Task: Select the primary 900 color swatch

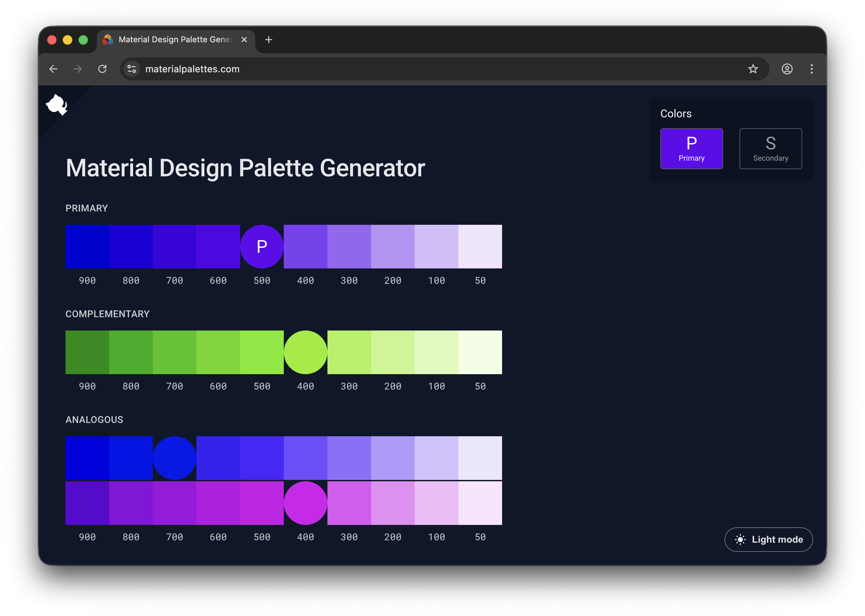Action: (87, 246)
